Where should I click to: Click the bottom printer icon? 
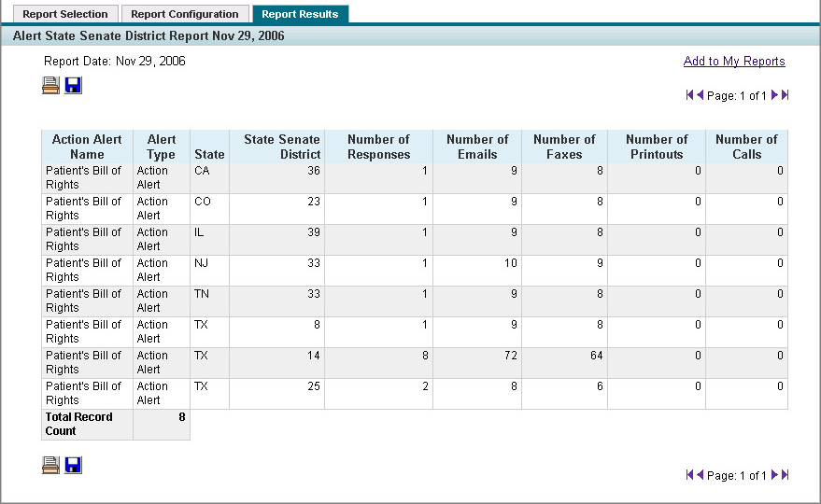pos(50,466)
